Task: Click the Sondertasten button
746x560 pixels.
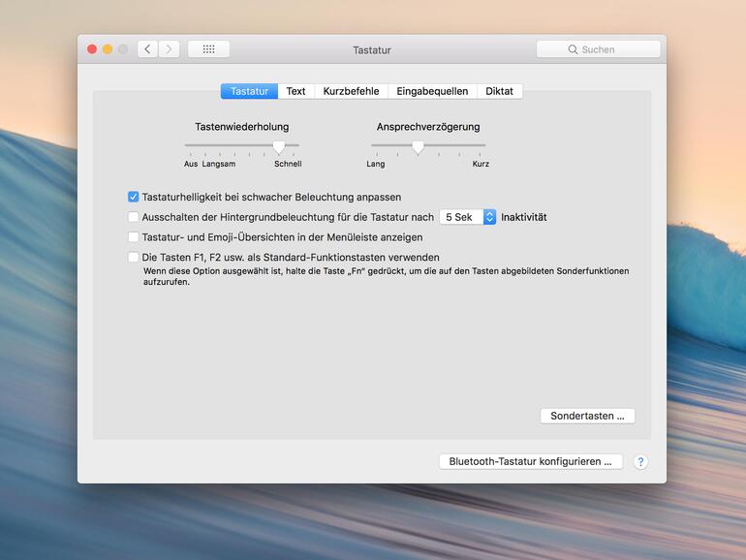Action: 587,416
